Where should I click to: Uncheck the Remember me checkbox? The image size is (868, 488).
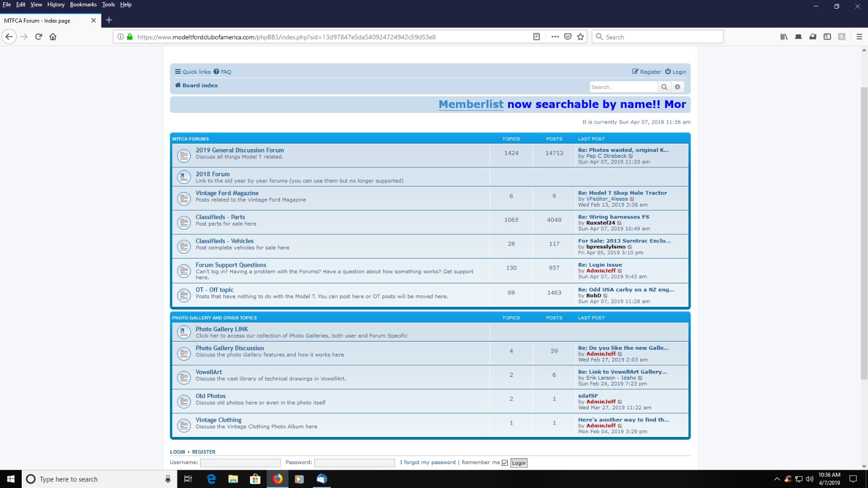pos(505,463)
